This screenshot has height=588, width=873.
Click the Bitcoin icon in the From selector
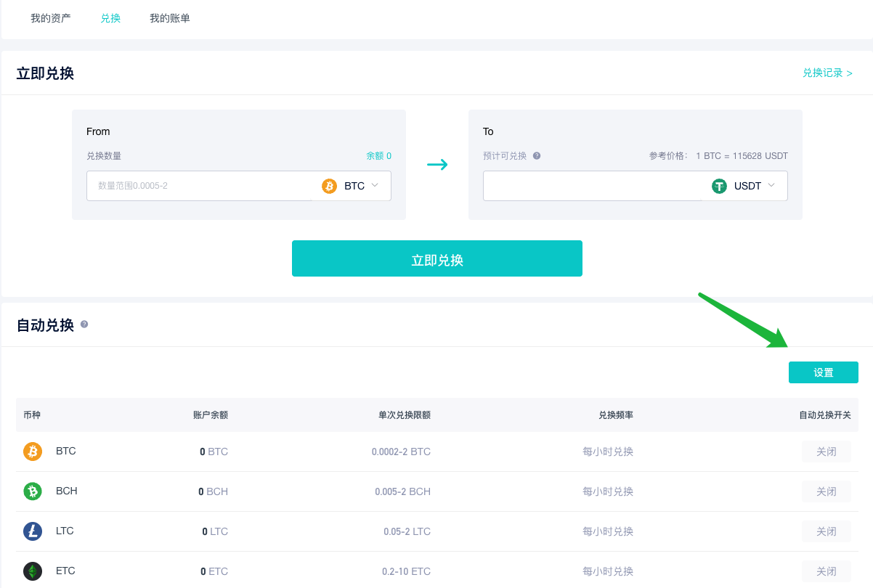point(330,186)
